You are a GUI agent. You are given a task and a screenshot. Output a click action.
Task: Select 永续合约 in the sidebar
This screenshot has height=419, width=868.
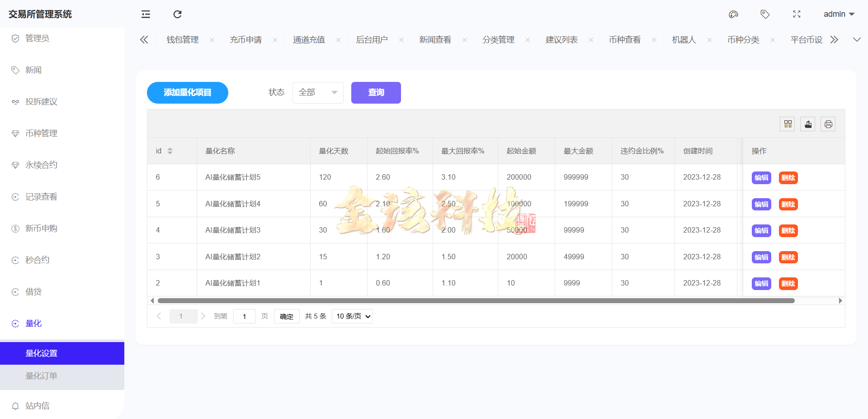point(41,165)
